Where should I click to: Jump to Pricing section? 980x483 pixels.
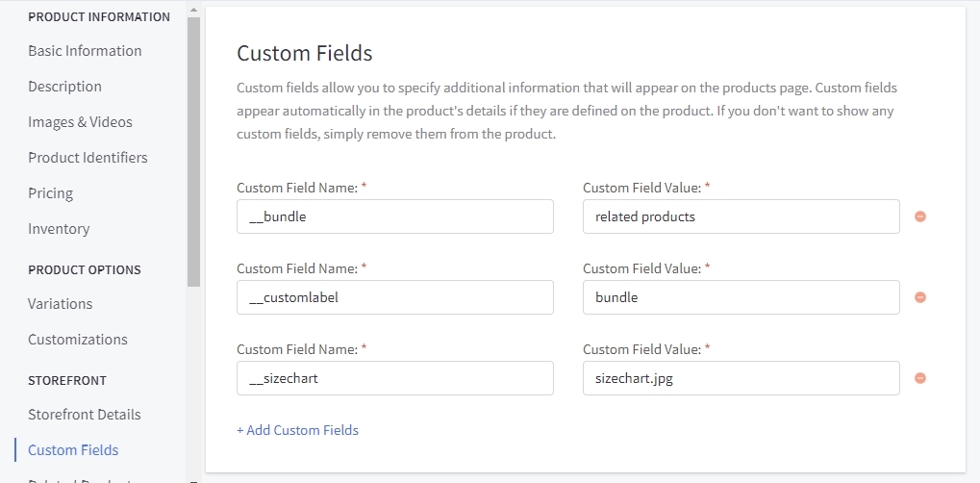click(x=50, y=193)
